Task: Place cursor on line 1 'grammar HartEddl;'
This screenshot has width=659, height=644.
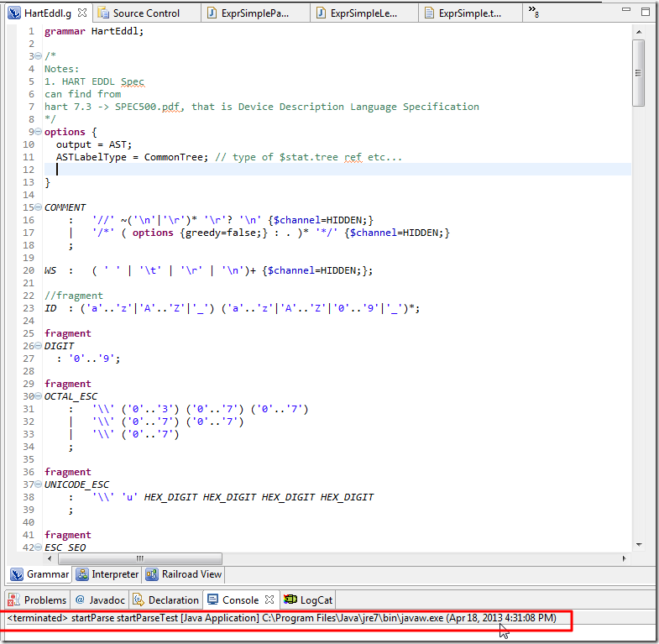Action: (x=94, y=31)
